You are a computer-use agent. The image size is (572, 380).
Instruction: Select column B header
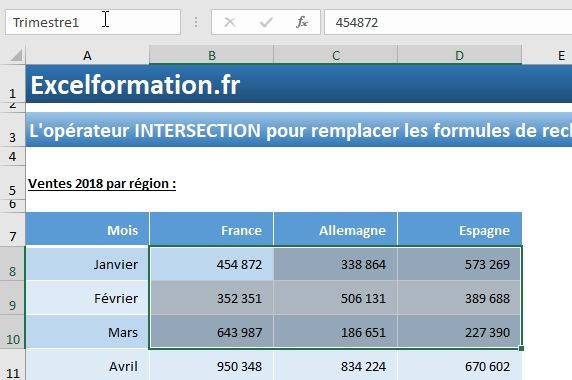[212, 55]
